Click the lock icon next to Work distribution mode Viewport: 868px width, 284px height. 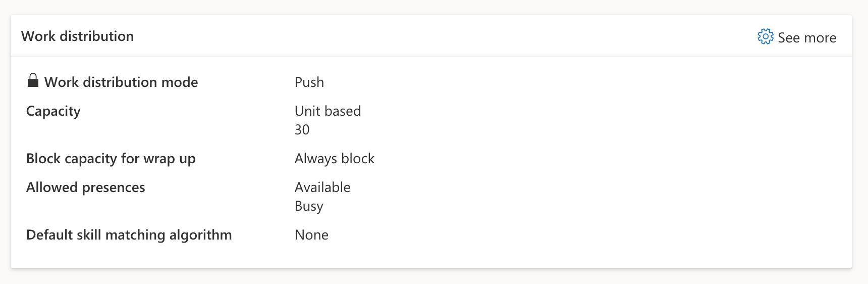(33, 80)
